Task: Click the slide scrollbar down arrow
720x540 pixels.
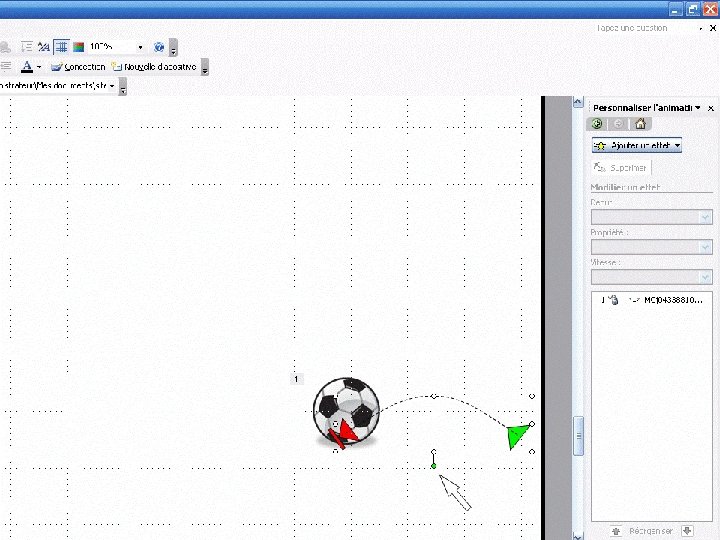Action: click(578, 535)
